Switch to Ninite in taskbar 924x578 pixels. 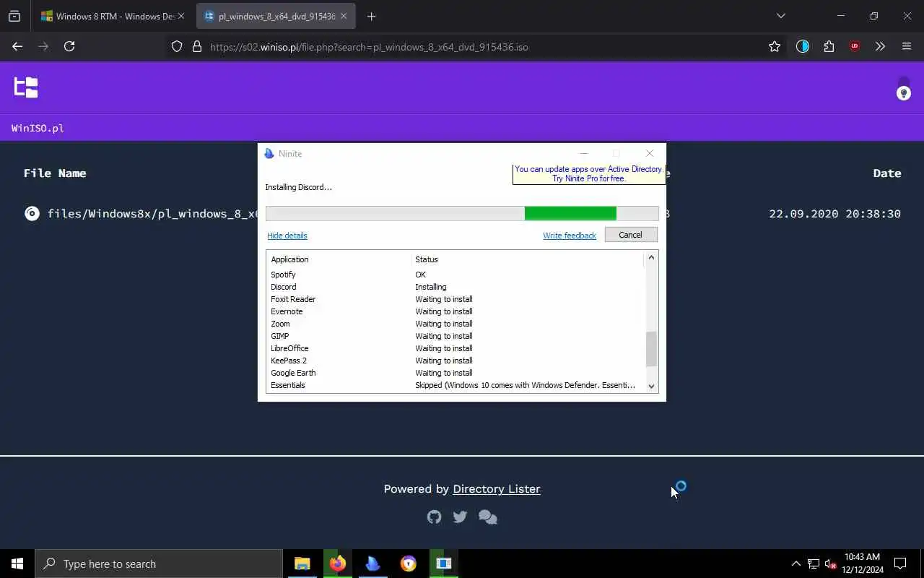(x=373, y=564)
